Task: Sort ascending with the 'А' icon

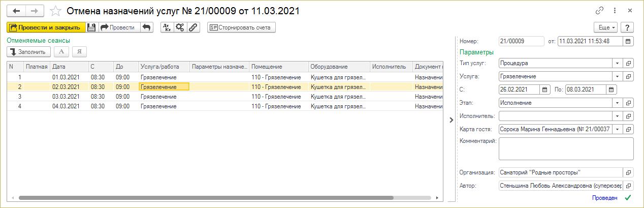Action: [x=61, y=51]
